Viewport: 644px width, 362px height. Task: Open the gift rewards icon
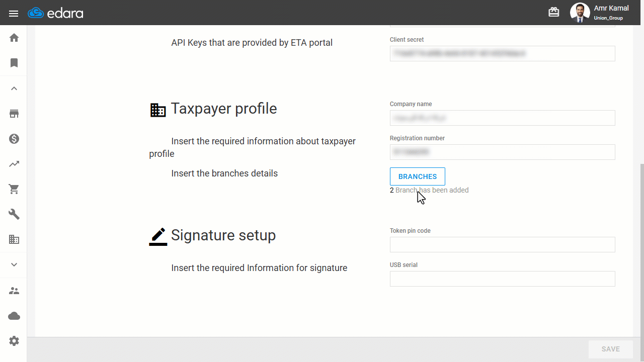tap(554, 12)
